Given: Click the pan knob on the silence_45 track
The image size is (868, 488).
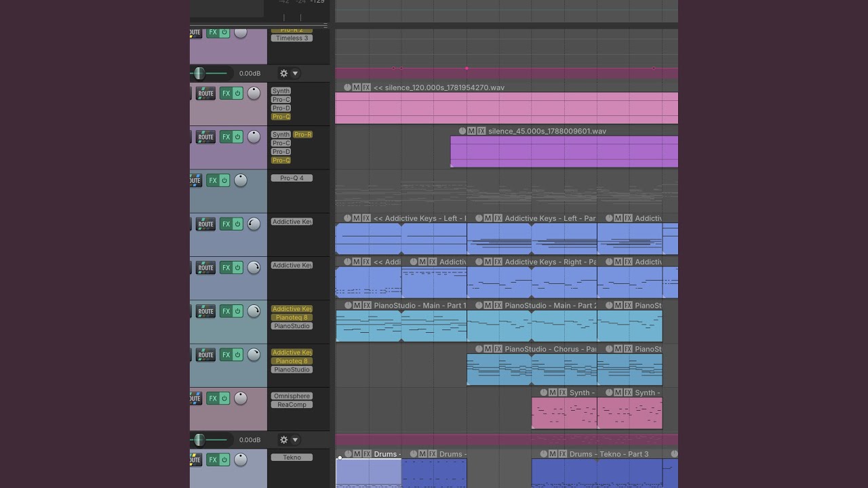Looking at the screenshot, I should pos(254,137).
